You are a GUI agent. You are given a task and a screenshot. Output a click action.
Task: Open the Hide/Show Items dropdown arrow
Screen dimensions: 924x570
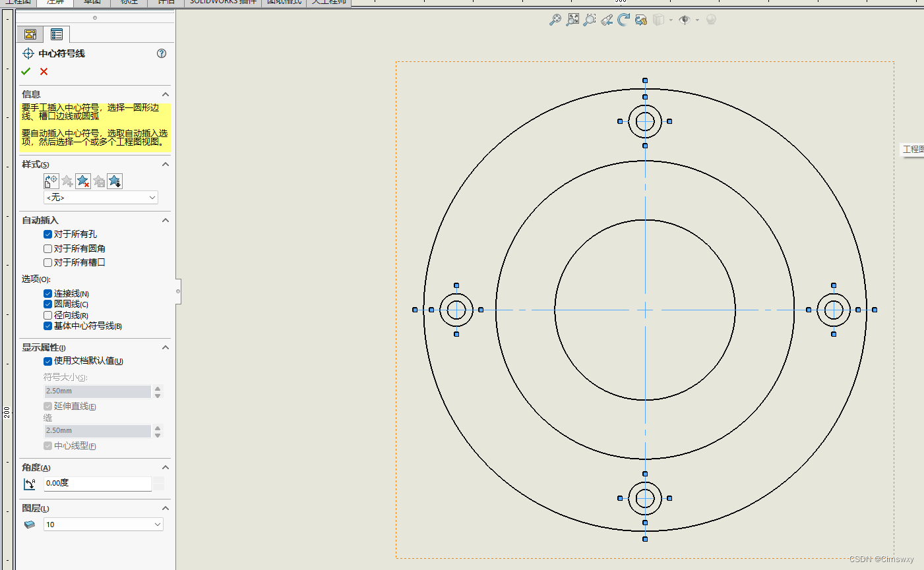point(697,20)
